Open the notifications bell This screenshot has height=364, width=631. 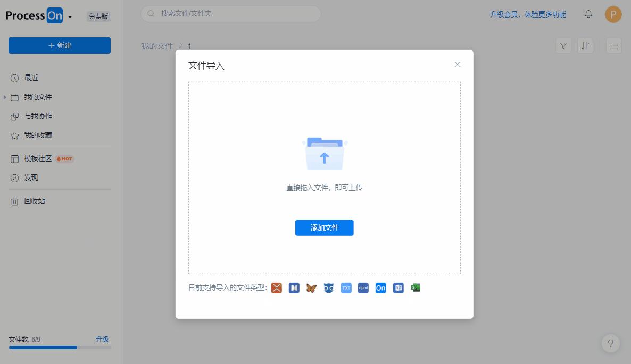pos(588,14)
